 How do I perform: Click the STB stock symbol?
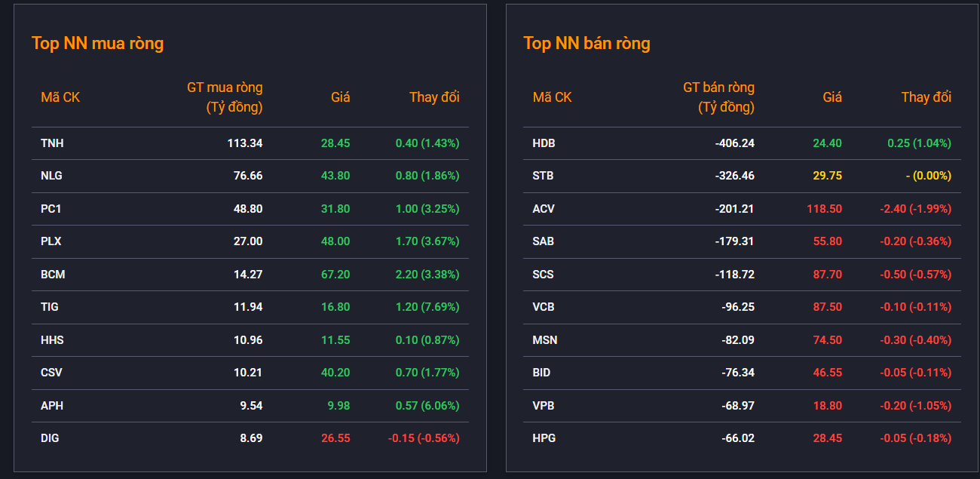[x=543, y=176]
